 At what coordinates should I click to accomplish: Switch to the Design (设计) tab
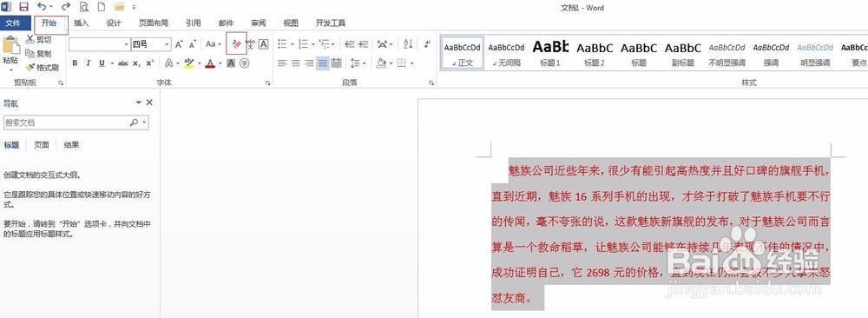coord(114,23)
